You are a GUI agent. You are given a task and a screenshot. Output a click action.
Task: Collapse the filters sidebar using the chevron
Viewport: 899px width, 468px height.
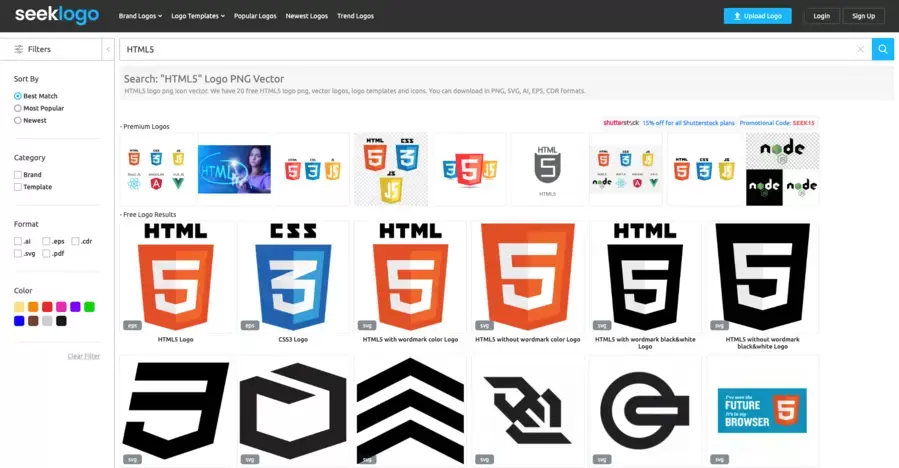pyautogui.click(x=108, y=49)
